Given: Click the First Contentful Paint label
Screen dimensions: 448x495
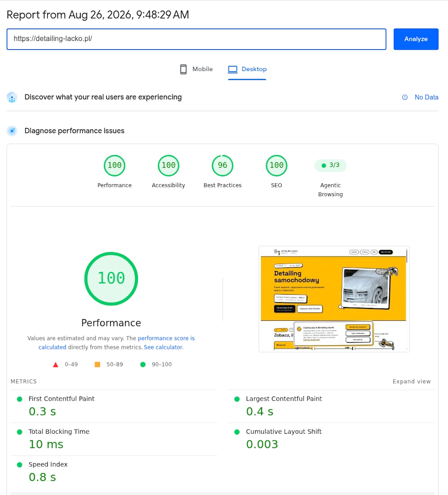Looking at the screenshot, I should 62,399.
